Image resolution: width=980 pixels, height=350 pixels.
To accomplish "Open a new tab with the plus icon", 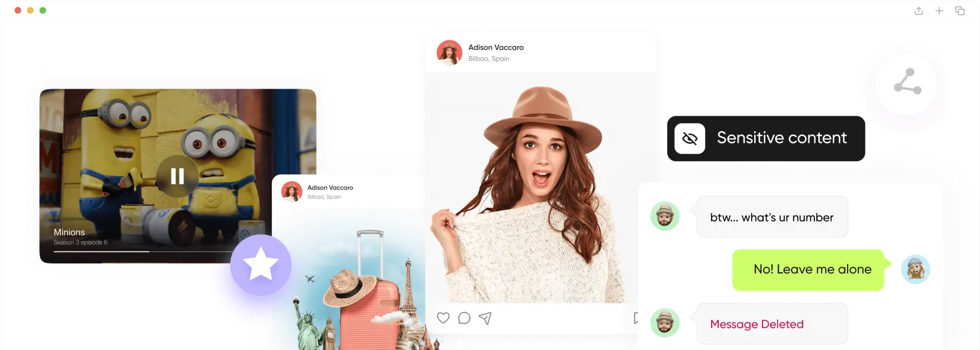I will pos(939,11).
